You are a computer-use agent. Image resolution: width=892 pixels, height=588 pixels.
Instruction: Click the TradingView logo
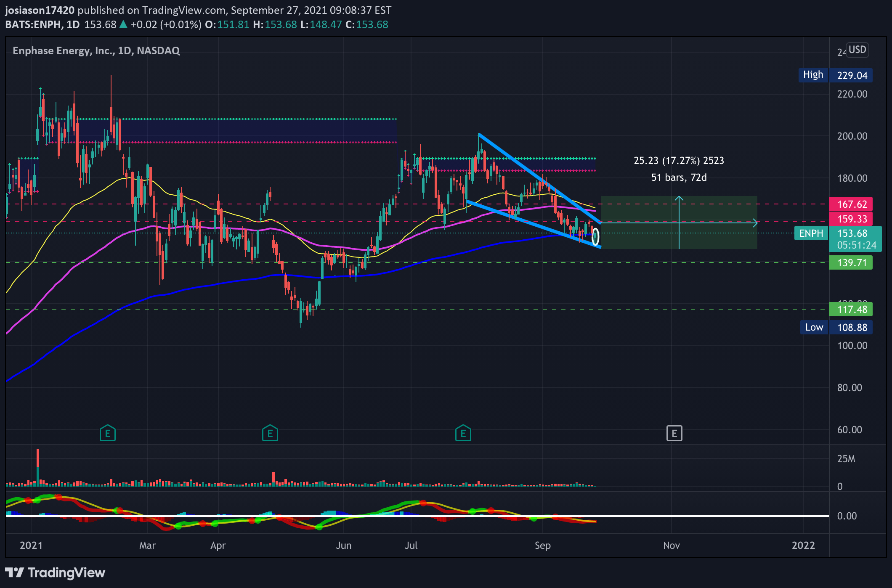tap(55, 572)
